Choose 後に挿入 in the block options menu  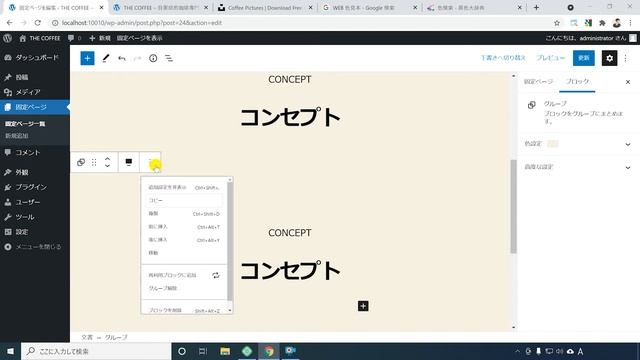tap(184, 240)
